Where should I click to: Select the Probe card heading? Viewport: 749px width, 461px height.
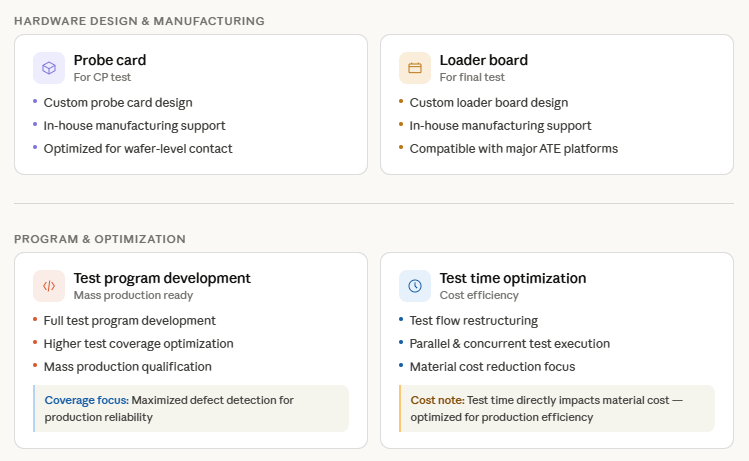coord(109,60)
